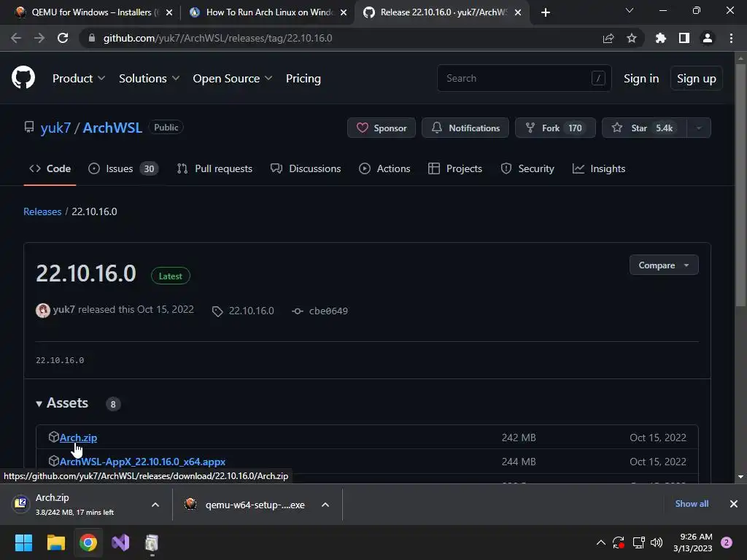
Task: Click the share page icon in address bar
Action: coord(608,38)
